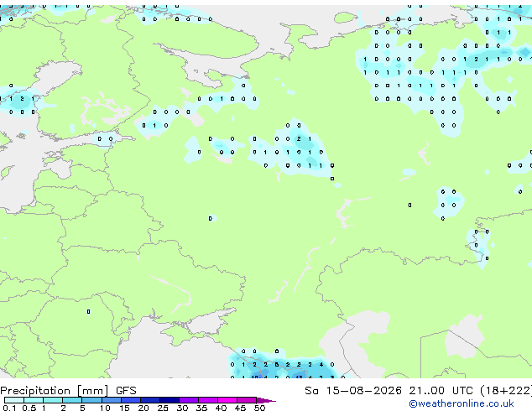The height and width of the screenshot is (411, 532).
Task: Click the "45" legend scale label
Action: coord(240,408)
